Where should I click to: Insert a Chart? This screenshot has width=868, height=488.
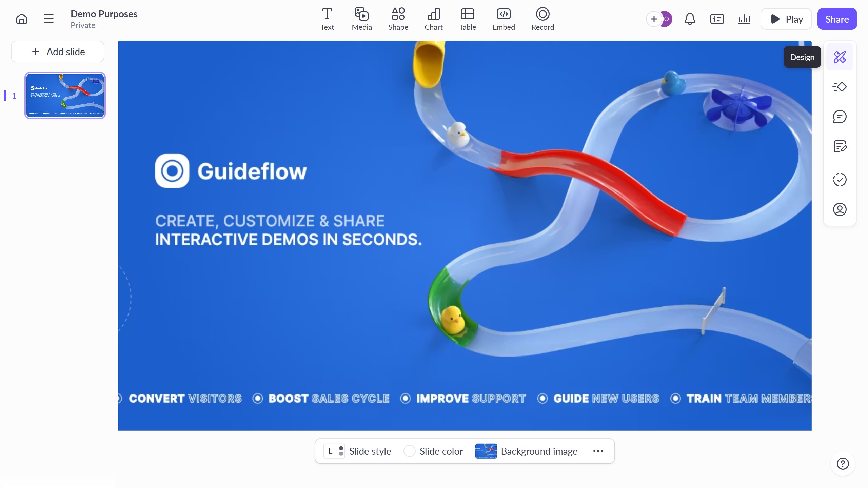[433, 19]
